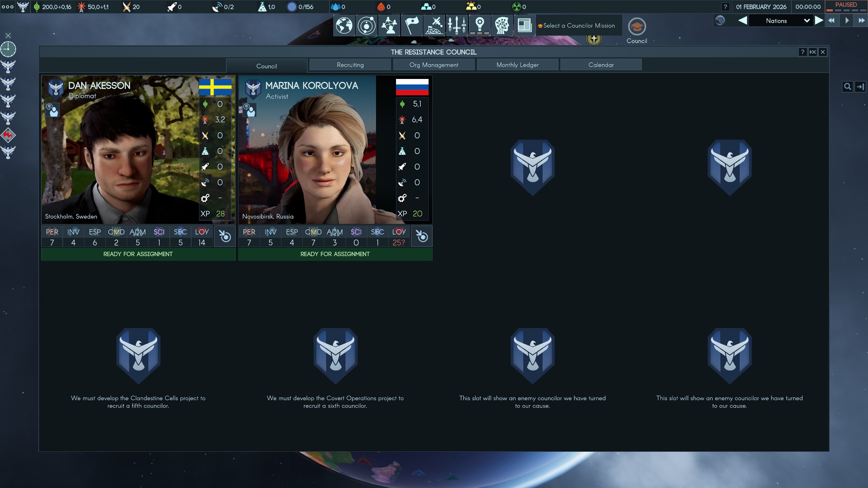The image size is (868, 488).
Task: Toggle the left sidebar clock icon
Action: click(x=8, y=49)
